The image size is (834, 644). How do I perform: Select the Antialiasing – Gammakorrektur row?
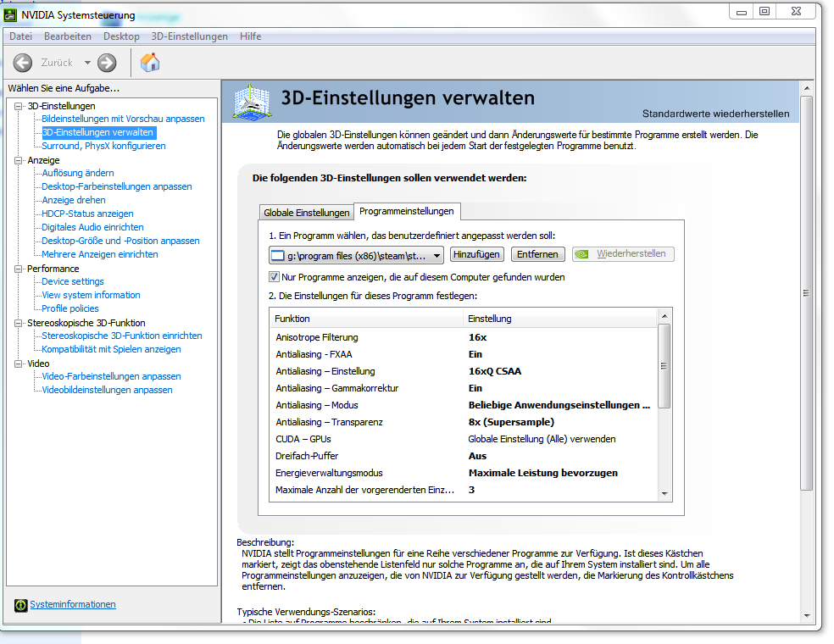click(x=464, y=388)
